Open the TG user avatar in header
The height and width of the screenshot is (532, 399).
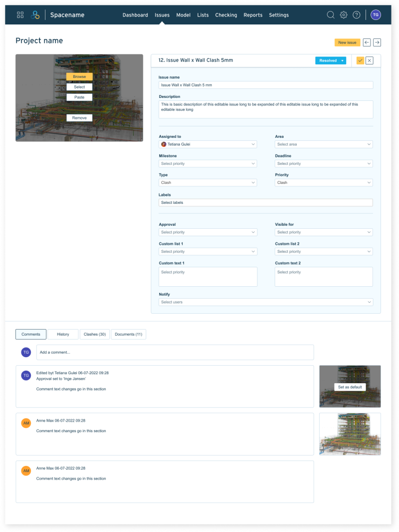376,15
